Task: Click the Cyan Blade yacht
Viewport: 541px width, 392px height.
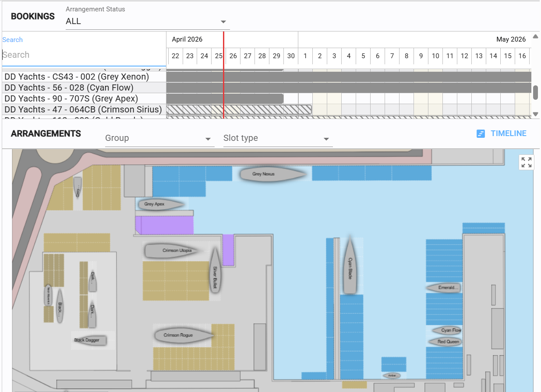Action: [350, 267]
